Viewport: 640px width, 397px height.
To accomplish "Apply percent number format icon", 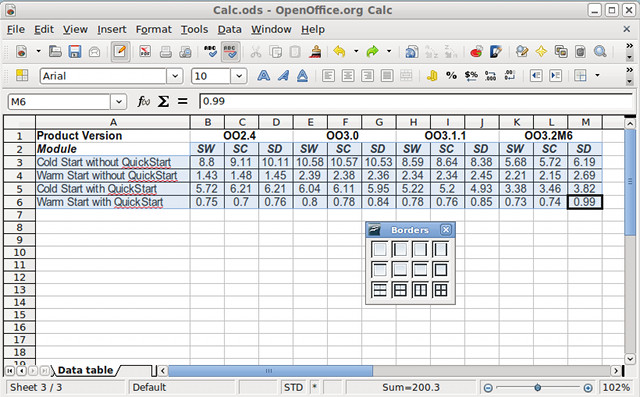I will click(451, 75).
